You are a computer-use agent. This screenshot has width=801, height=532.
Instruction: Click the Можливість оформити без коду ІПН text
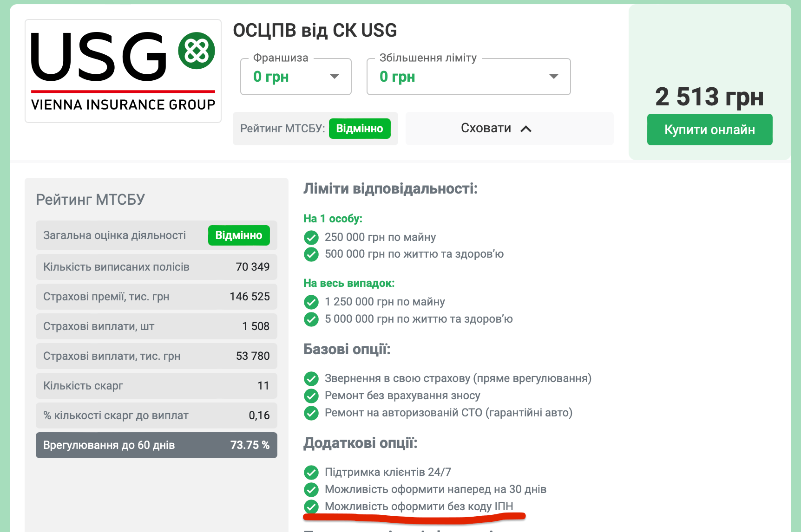tap(419, 506)
